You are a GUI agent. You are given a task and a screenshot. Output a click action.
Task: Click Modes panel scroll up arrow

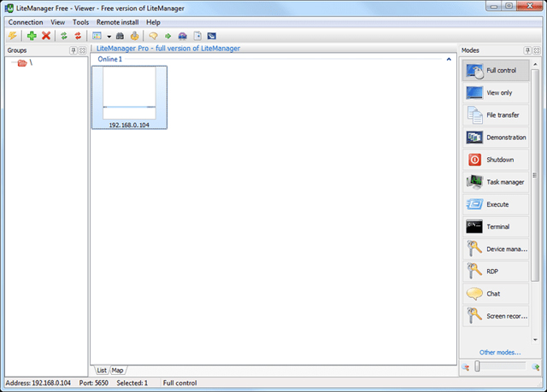coord(535,64)
